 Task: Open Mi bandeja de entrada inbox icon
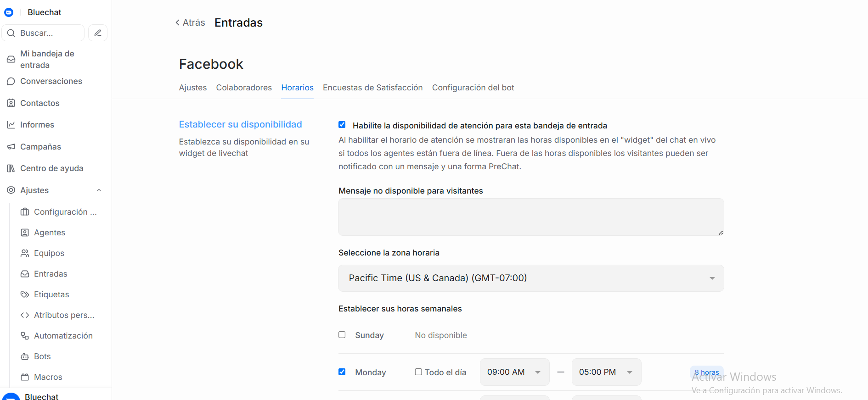[11, 59]
